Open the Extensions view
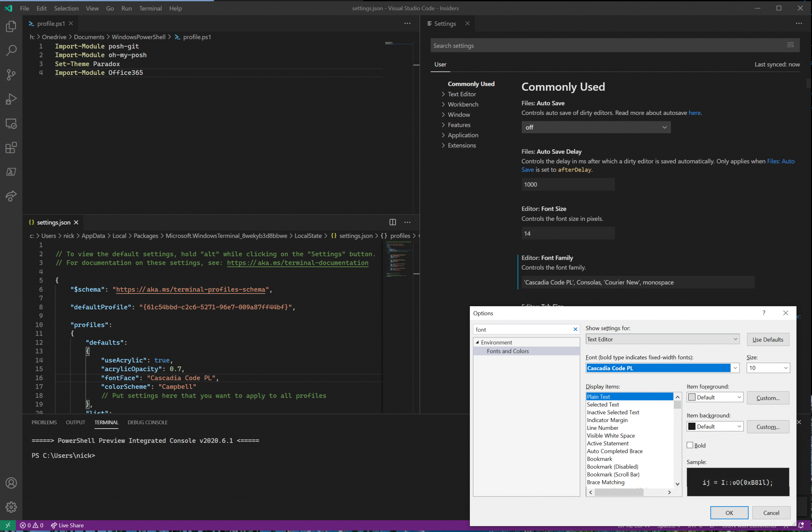Viewport: 812px width, 532px height. [11, 147]
